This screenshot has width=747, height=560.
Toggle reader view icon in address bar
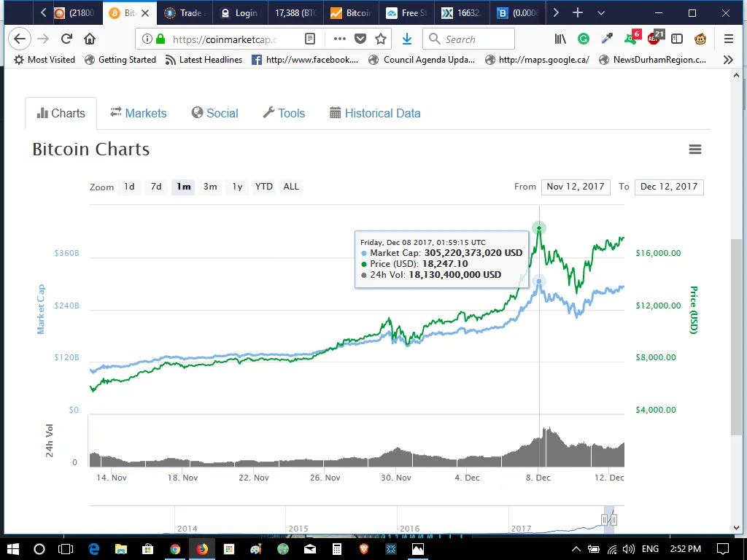(x=309, y=39)
